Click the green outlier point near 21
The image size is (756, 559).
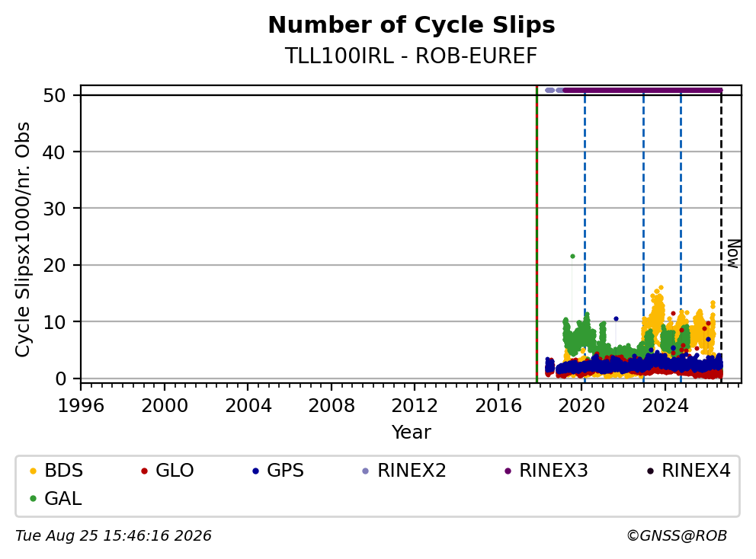point(572,257)
